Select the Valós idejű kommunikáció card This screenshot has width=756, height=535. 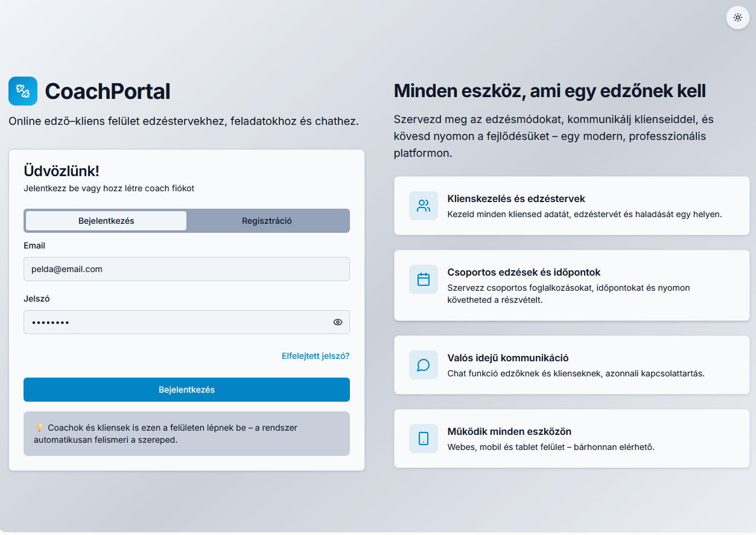pos(571,365)
